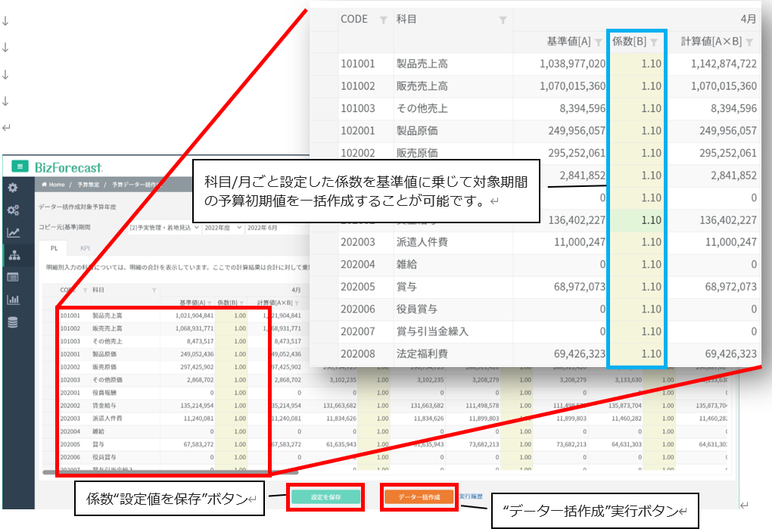772x532 pixels.
Task: Open the single gear settings icon in sidebar
Action: click(x=13, y=188)
